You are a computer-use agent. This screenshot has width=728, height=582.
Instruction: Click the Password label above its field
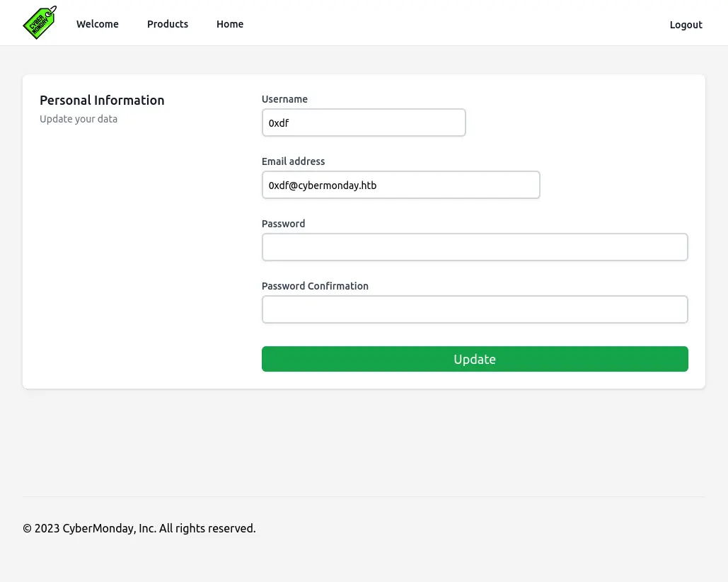(x=283, y=224)
